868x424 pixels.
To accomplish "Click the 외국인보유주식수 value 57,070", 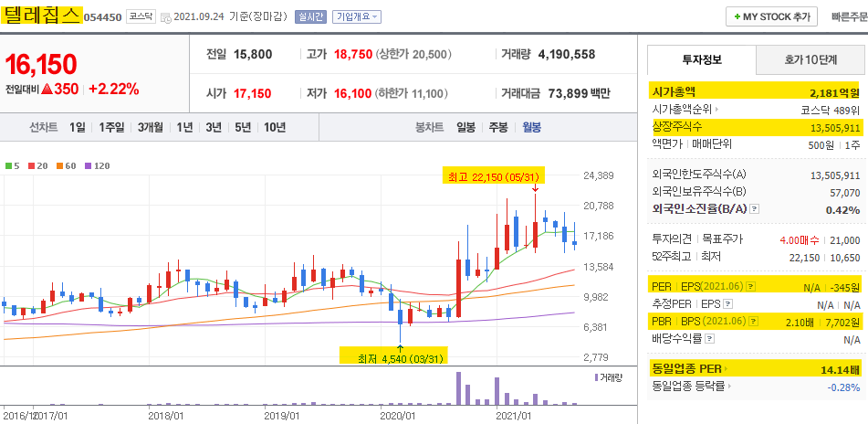I will tap(846, 192).
